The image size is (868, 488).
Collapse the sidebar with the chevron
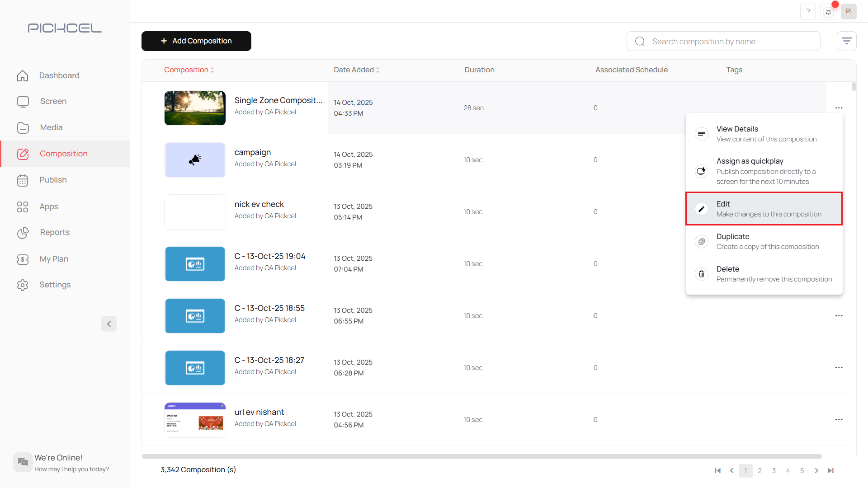coord(108,324)
